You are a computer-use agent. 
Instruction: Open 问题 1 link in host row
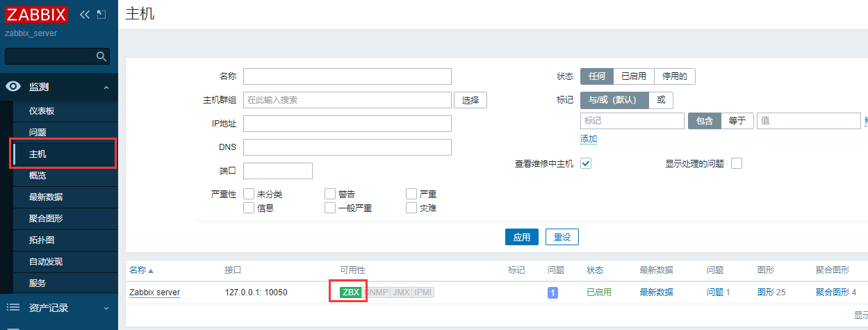719,292
